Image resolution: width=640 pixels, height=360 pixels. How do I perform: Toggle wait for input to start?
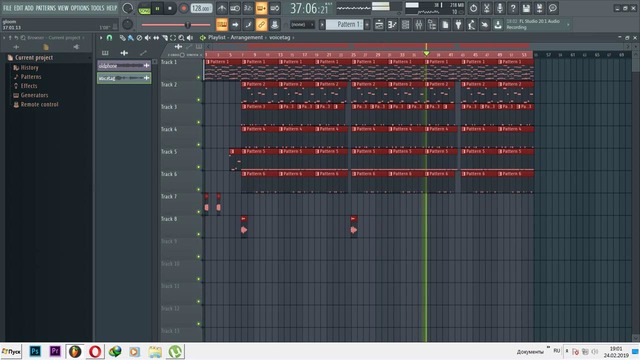click(235, 8)
